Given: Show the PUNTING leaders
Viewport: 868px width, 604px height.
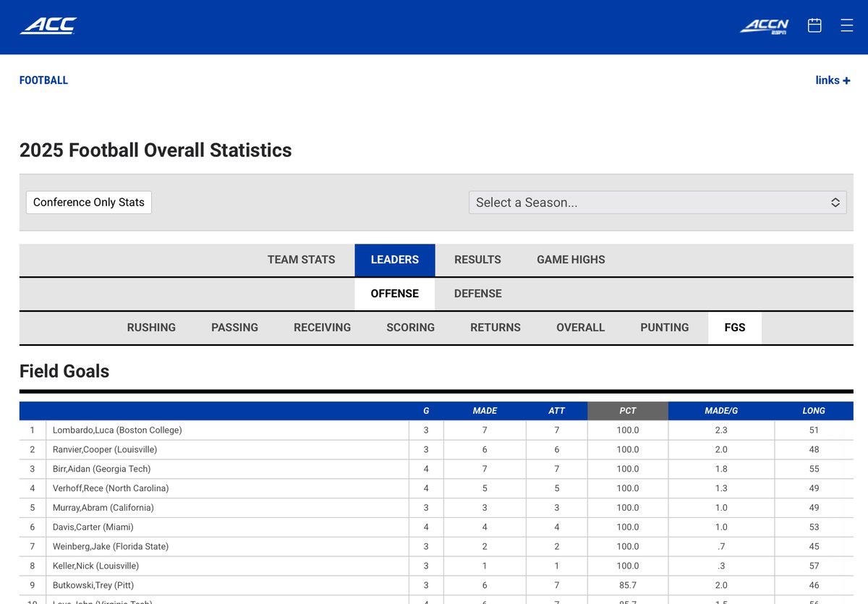Looking at the screenshot, I should pos(664,328).
